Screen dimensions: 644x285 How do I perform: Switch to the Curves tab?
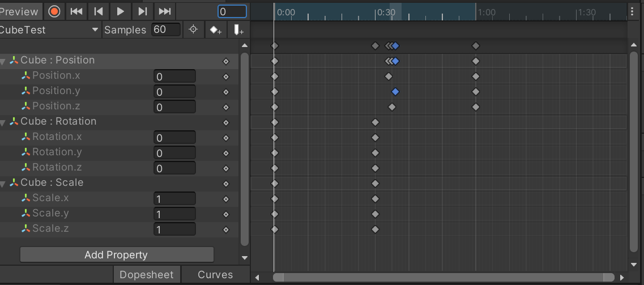tap(215, 275)
